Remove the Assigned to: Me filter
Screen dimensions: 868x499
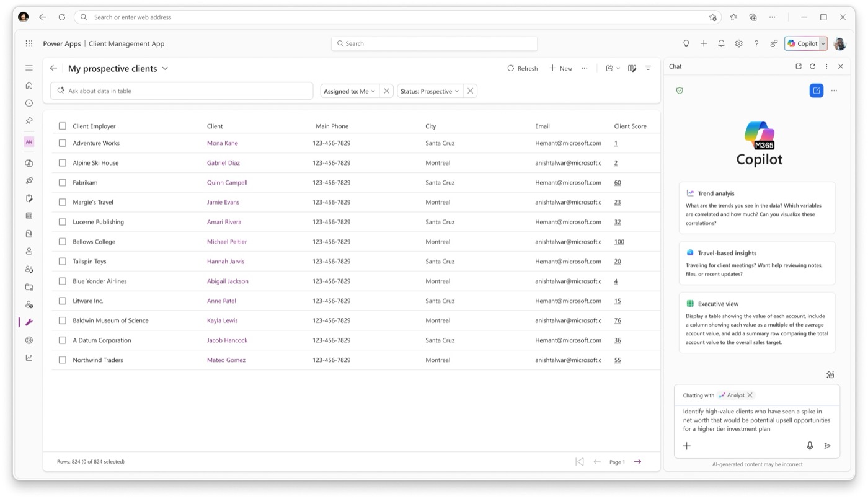click(386, 91)
